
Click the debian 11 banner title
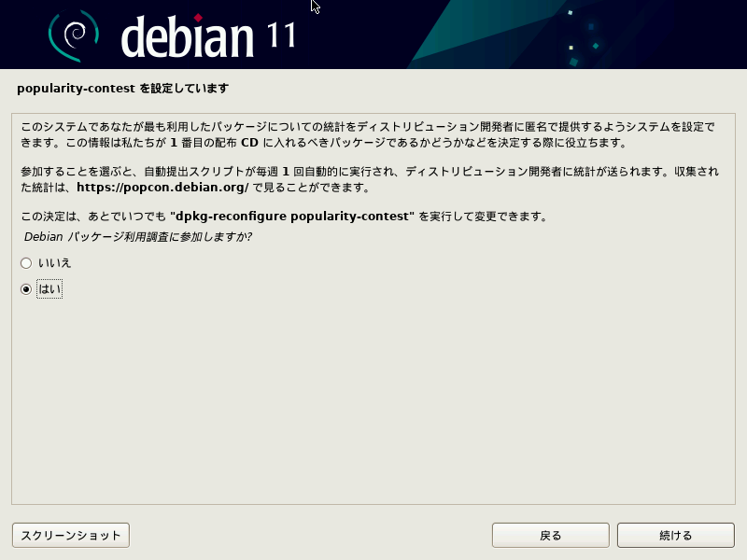(208, 36)
